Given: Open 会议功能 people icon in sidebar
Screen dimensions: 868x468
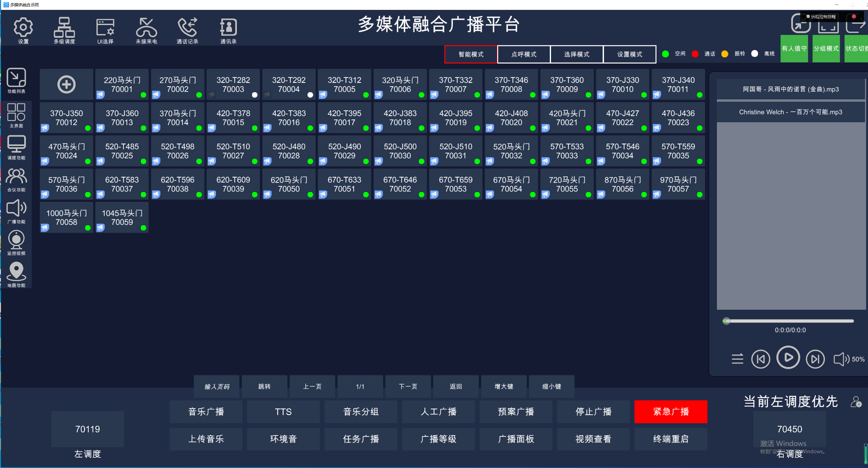Looking at the screenshot, I should tap(16, 177).
